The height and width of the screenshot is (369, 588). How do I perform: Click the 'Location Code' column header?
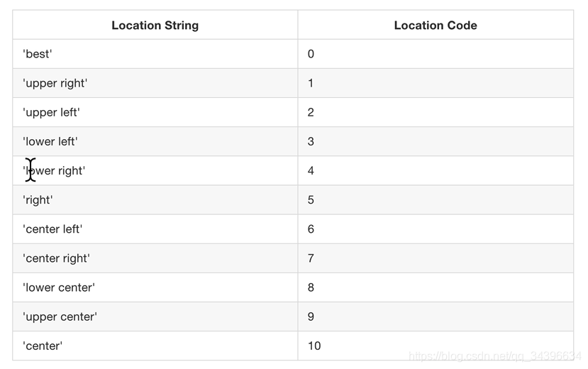pos(436,25)
